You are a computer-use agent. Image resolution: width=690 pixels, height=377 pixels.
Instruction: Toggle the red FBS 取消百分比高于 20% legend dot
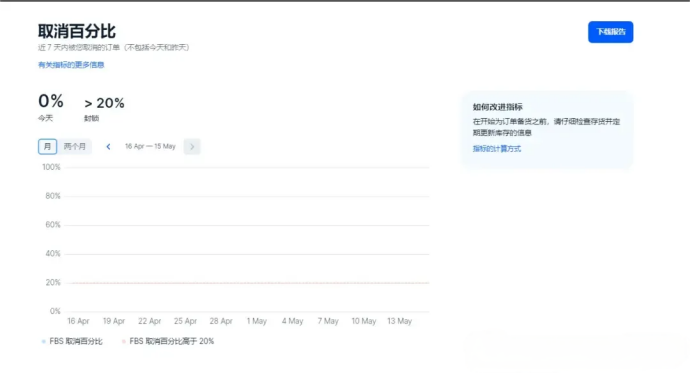click(x=123, y=341)
